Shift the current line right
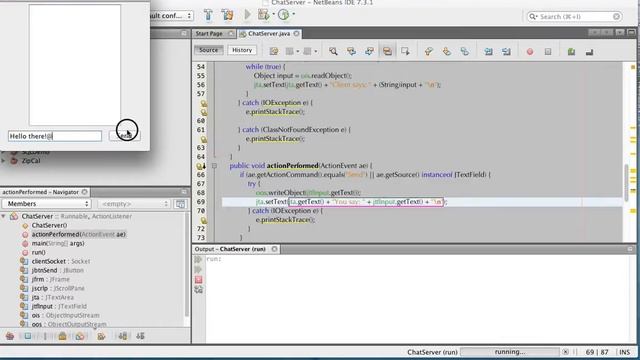The image size is (640, 360). pos(506,51)
